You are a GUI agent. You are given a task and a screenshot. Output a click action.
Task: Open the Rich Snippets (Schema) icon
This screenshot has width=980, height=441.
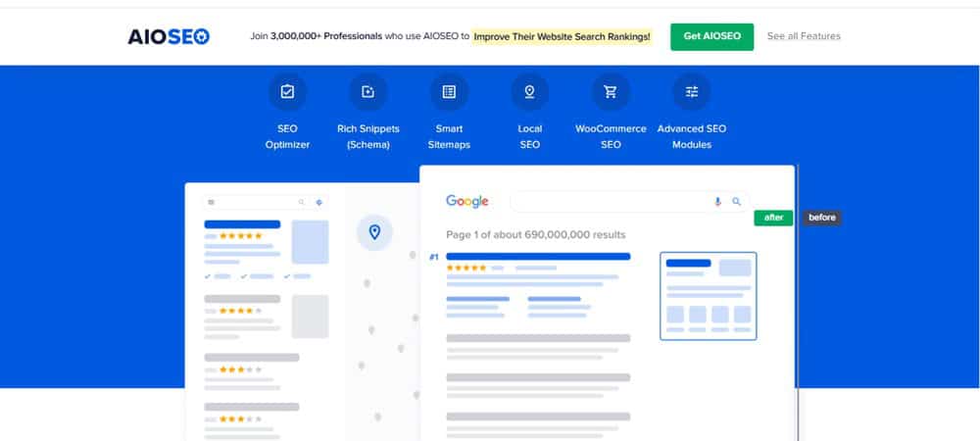368,92
